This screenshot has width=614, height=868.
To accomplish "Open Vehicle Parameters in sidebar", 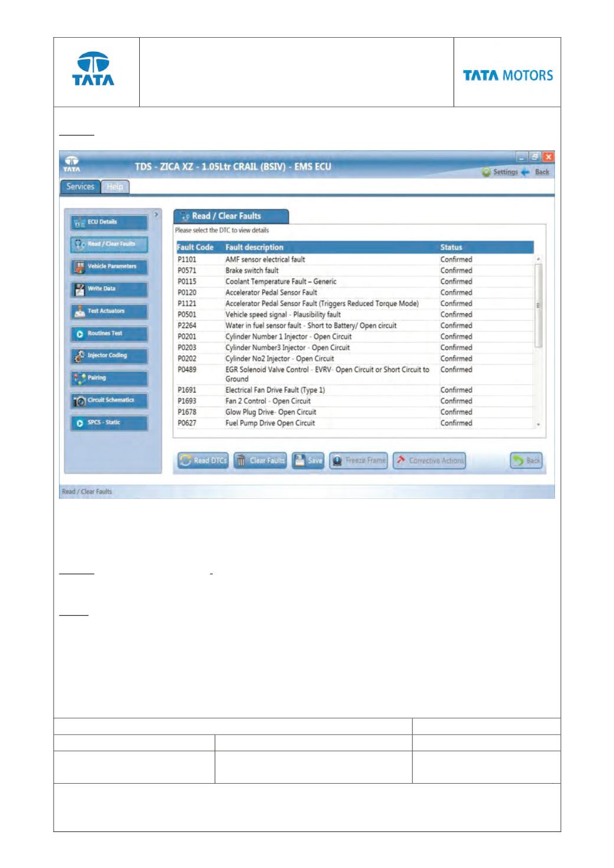I will [109, 267].
